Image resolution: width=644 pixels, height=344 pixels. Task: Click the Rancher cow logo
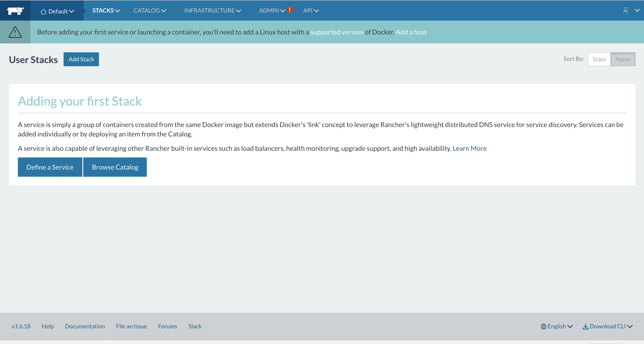click(x=15, y=11)
